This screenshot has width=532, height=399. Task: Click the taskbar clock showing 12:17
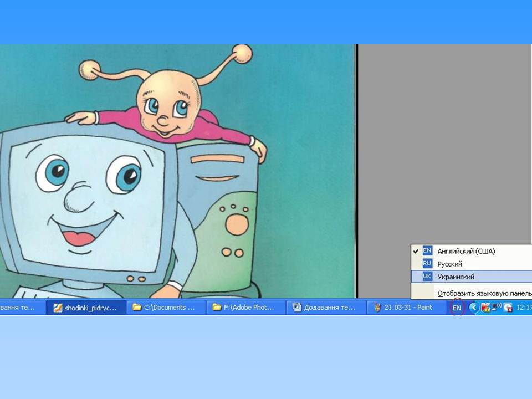[523, 308]
